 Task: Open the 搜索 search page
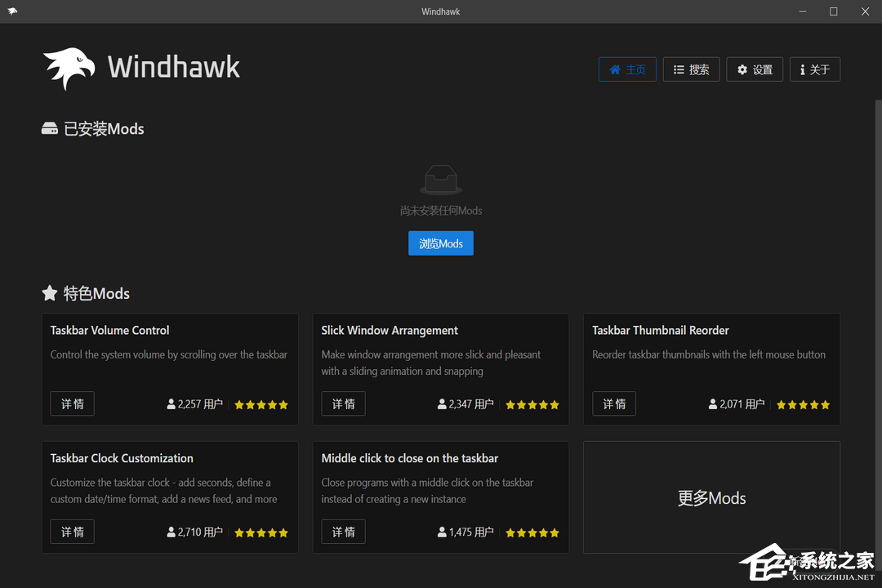point(691,69)
